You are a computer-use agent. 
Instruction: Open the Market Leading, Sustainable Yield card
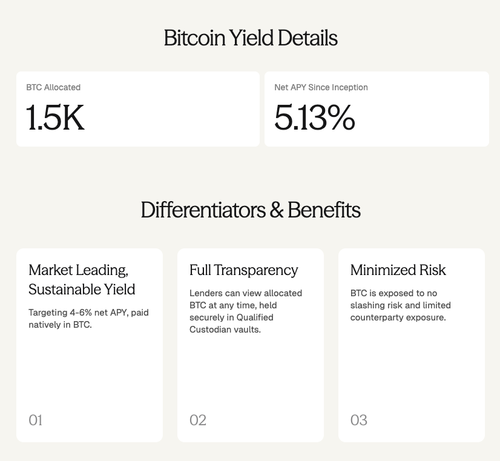[x=89, y=345]
